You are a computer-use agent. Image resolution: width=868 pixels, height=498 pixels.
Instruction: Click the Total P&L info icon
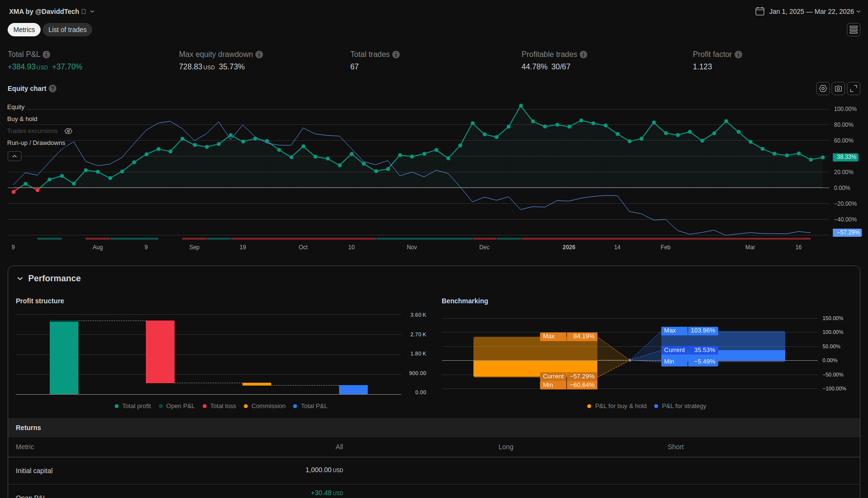(46, 55)
